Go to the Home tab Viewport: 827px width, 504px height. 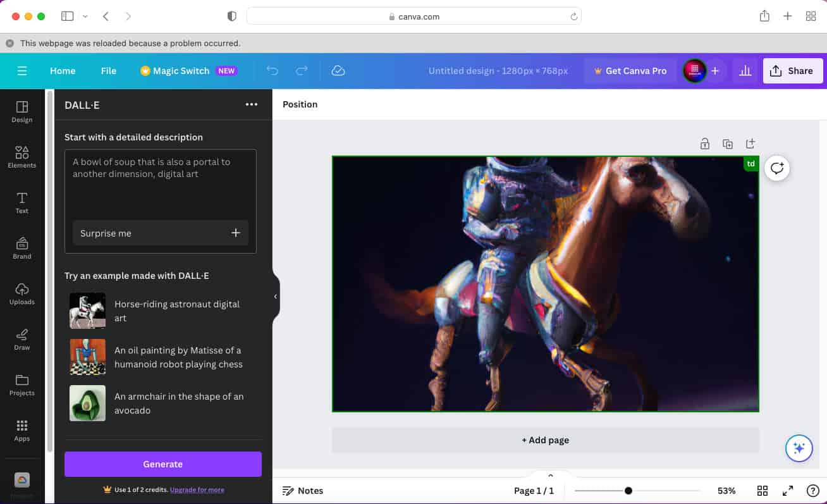click(62, 71)
